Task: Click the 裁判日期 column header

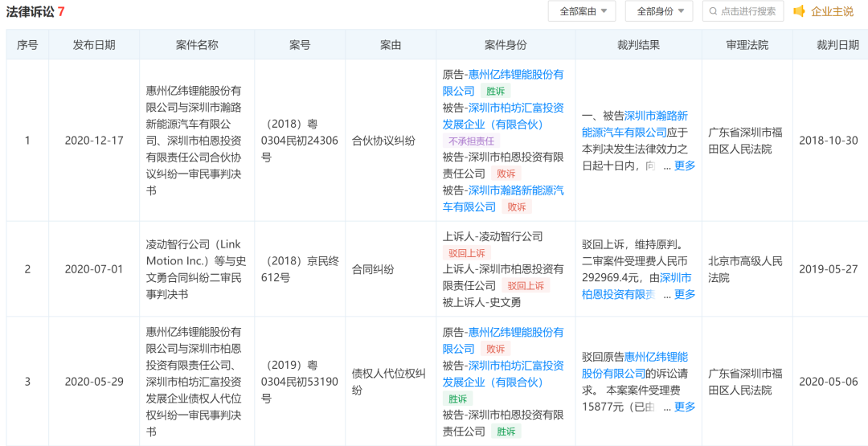Action: [837, 45]
